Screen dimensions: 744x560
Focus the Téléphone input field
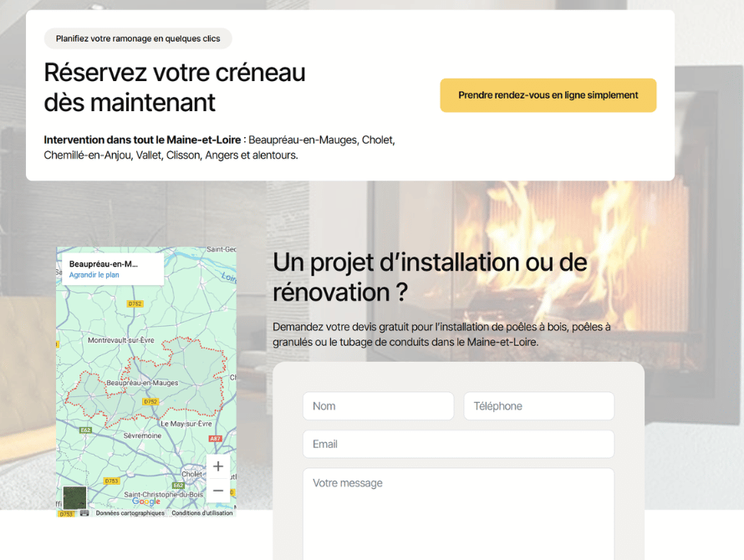538,406
